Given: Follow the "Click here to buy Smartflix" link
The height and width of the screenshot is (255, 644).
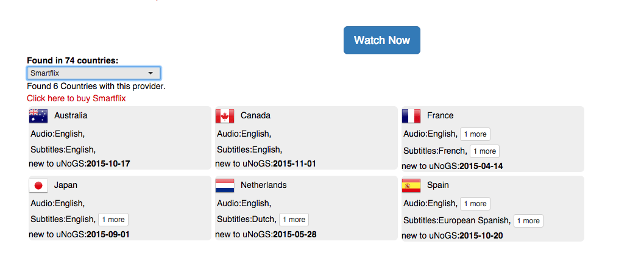Looking at the screenshot, I should 76,98.
